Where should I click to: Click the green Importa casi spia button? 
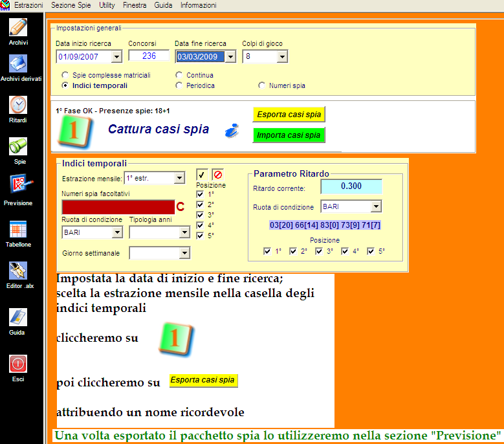[289, 135]
